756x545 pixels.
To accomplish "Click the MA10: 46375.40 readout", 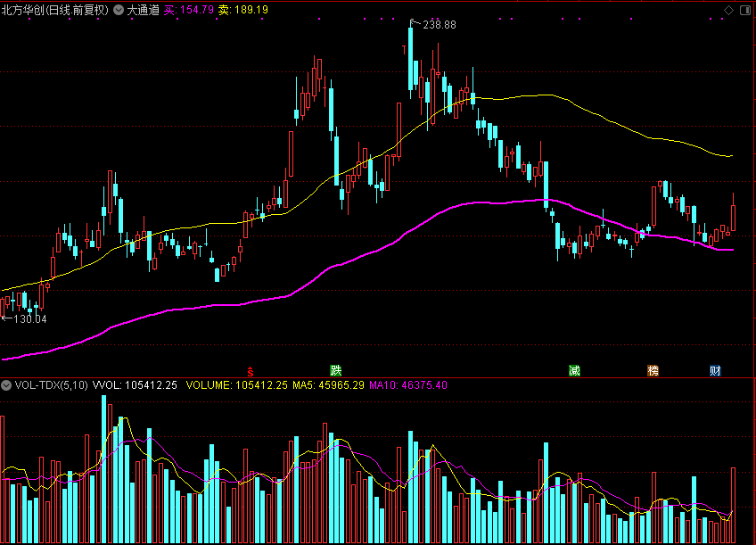I will (408, 384).
